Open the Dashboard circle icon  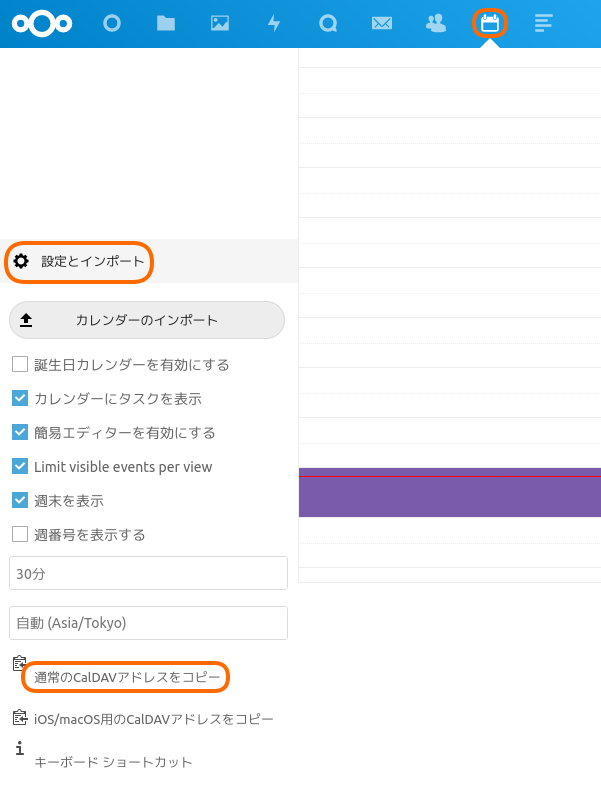click(112, 23)
